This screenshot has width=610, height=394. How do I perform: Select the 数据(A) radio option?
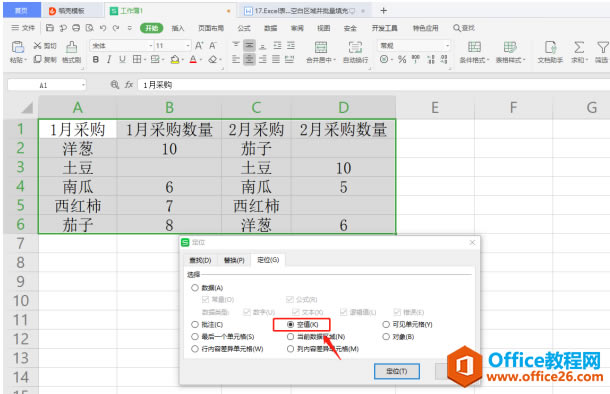click(x=195, y=288)
